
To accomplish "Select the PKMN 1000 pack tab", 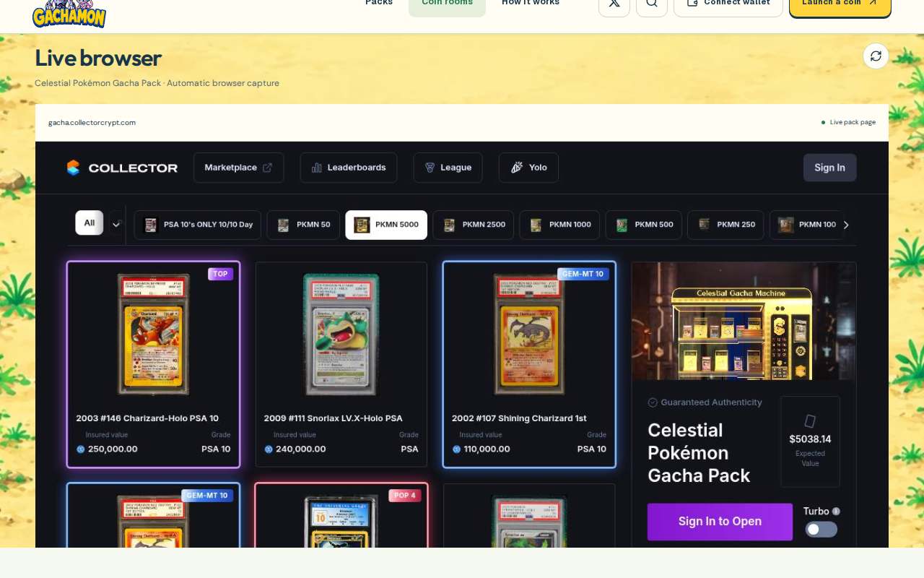I will tap(559, 225).
